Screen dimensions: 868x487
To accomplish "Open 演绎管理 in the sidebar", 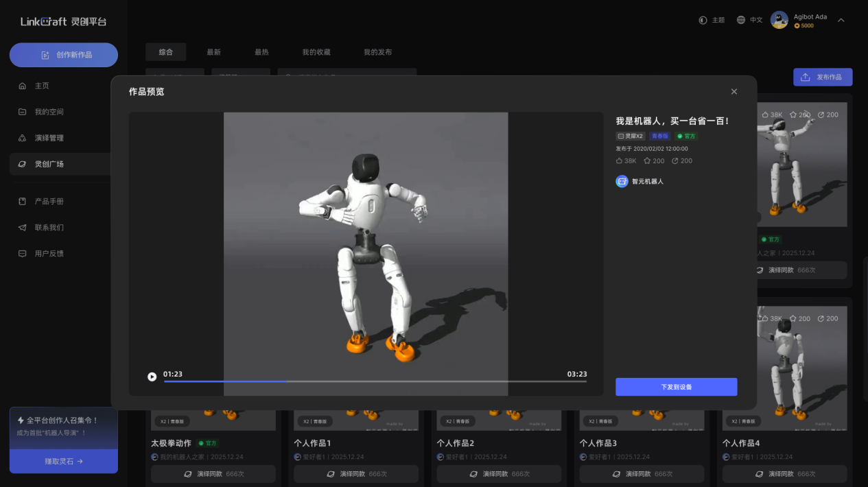I will pos(49,138).
